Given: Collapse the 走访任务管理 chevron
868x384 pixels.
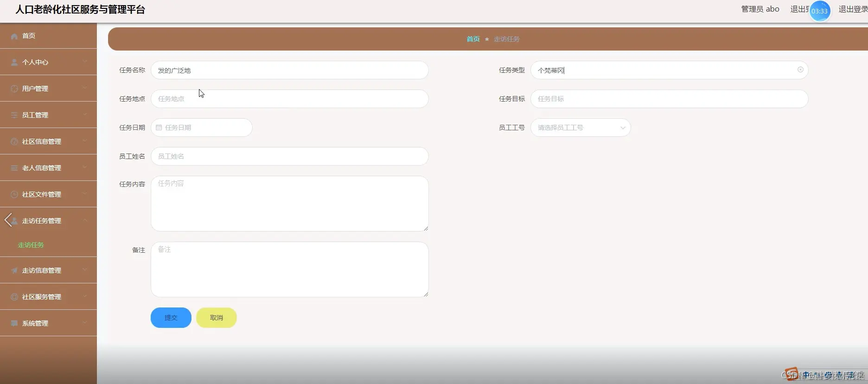Looking at the screenshot, I should click(85, 220).
